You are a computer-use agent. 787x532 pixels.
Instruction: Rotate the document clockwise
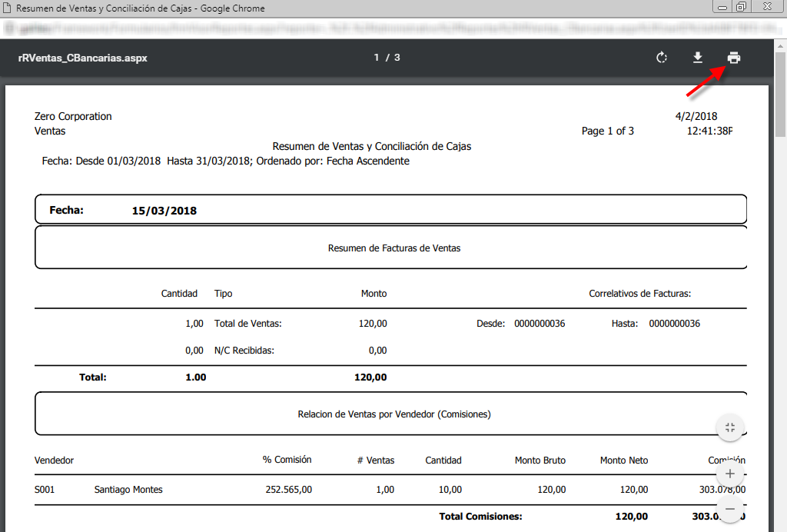click(x=661, y=58)
